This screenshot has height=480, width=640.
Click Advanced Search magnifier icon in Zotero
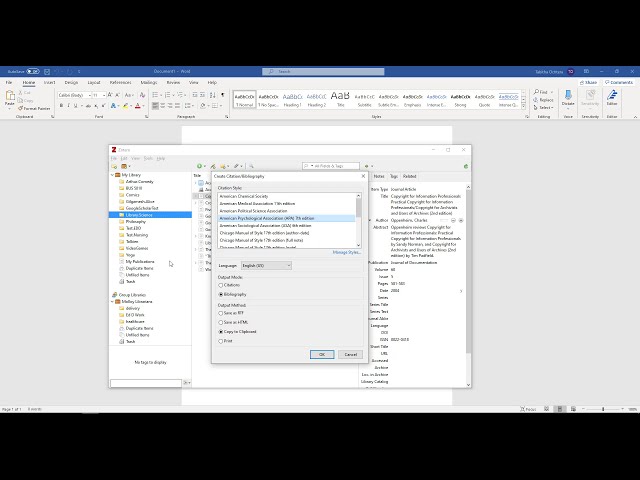(x=251, y=166)
